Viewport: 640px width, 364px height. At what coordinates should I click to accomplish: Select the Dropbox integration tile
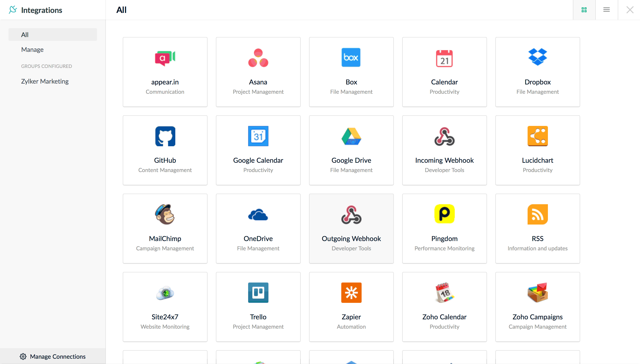pyautogui.click(x=537, y=72)
